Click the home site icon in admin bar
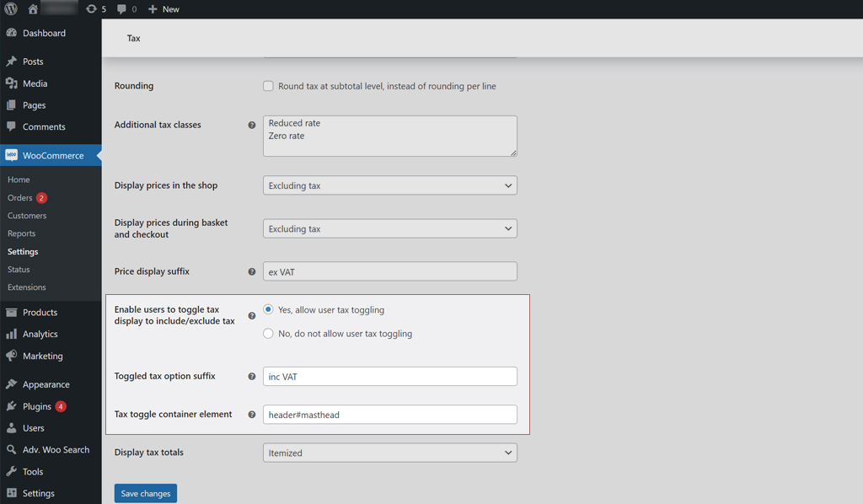 33,9
